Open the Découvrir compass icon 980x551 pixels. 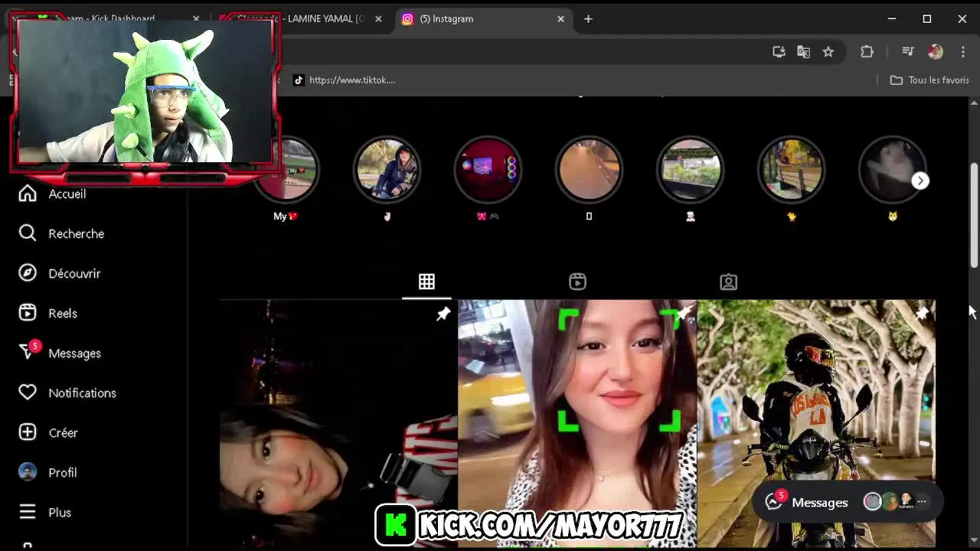tap(28, 273)
